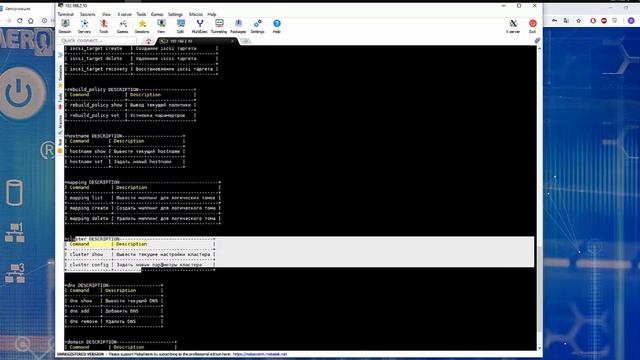
Task: Click the Quick connect input field
Action: [97, 40]
